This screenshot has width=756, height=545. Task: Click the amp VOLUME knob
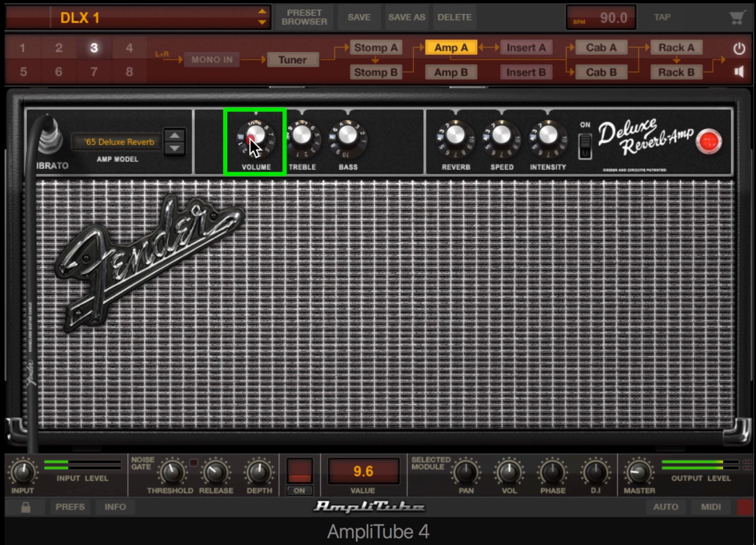pyautogui.click(x=256, y=135)
